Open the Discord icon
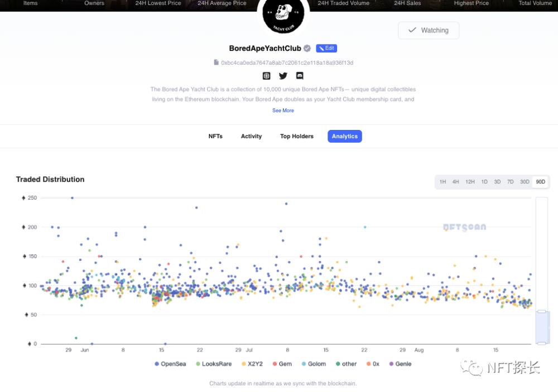Image resolution: width=558 pixels, height=392 pixels. [x=300, y=76]
